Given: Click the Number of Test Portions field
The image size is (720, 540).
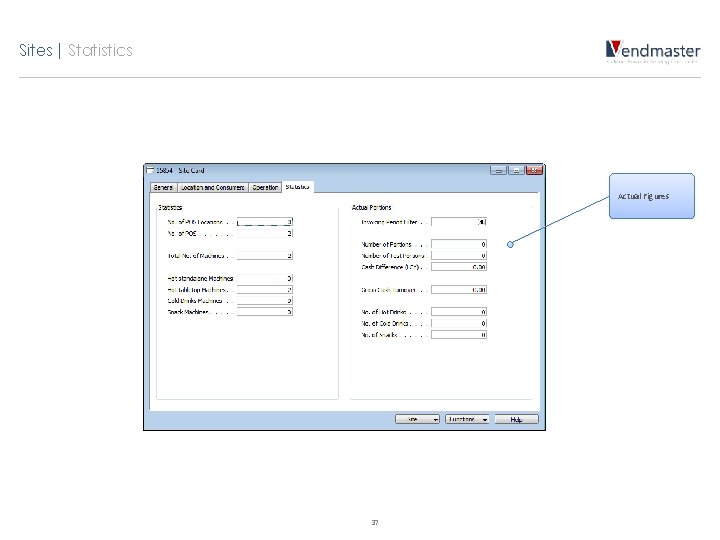Looking at the screenshot, I should point(459,255).
